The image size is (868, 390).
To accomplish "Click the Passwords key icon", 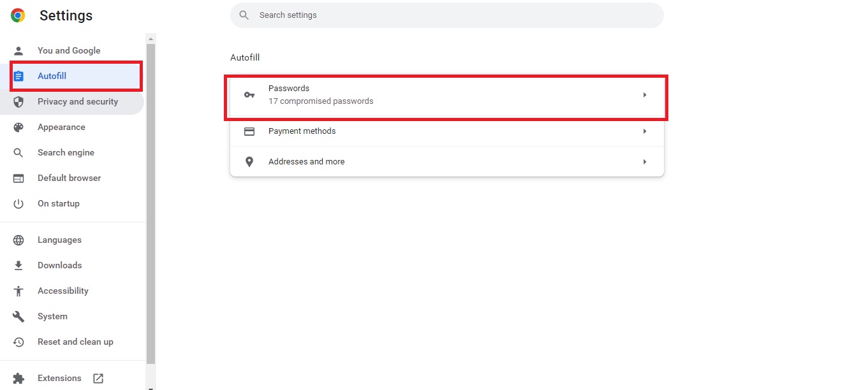I will click(x=249, y=94).
